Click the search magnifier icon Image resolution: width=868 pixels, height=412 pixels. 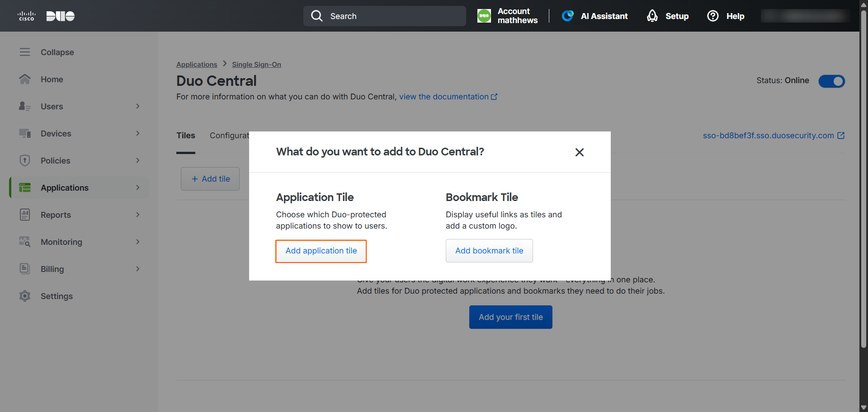tap(317, 16)
